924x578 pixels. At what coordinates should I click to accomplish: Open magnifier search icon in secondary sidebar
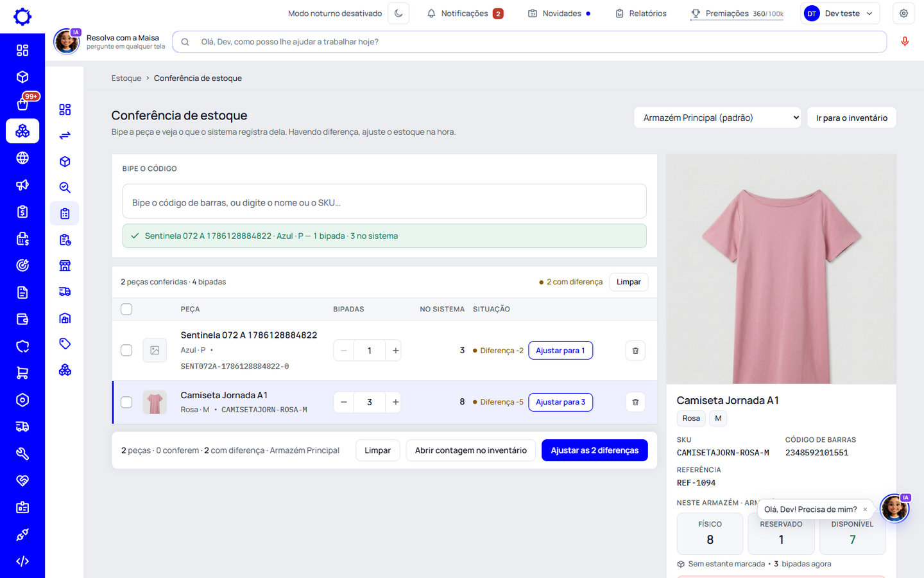click(65, 188)
